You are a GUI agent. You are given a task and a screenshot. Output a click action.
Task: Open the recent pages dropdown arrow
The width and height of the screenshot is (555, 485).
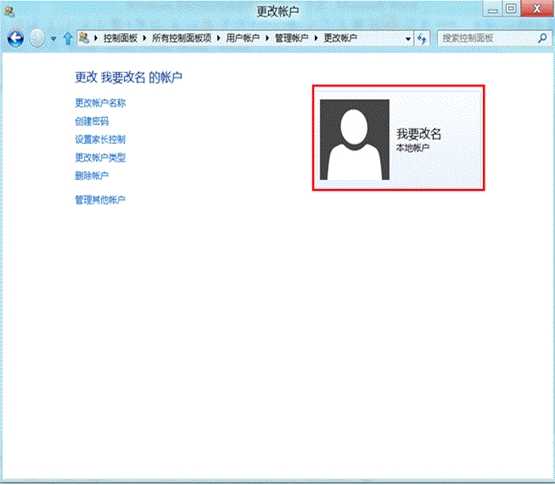point(53,39)
